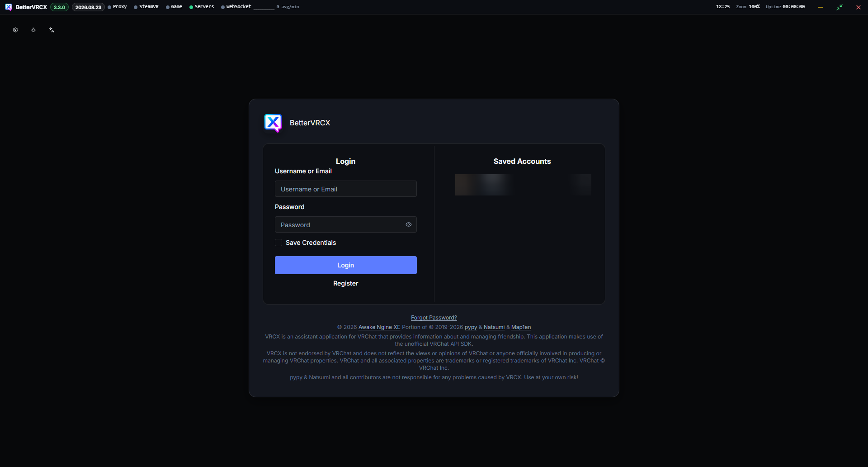
Task: Click the Saved Accounts heading
Action: click(x=522, y=161)
